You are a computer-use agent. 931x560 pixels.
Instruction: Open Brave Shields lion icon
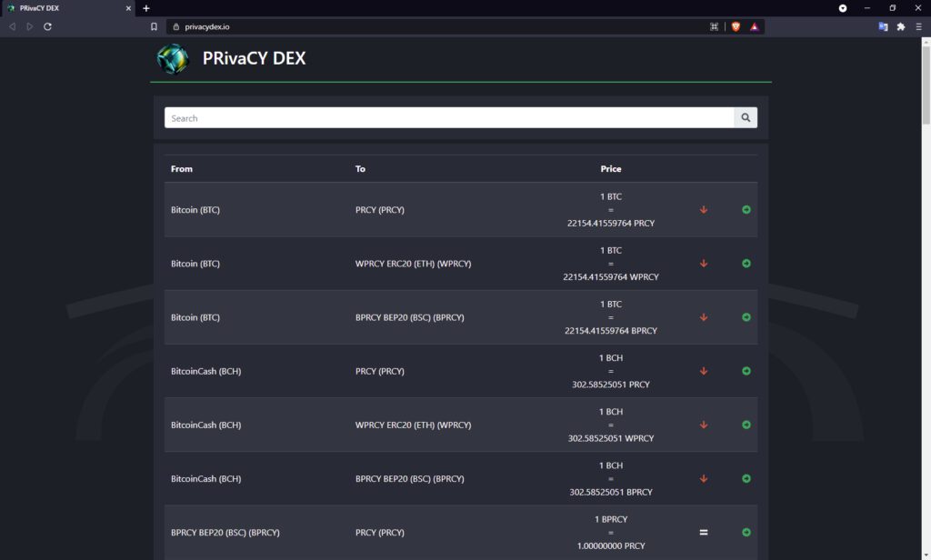tap(736, 26)
